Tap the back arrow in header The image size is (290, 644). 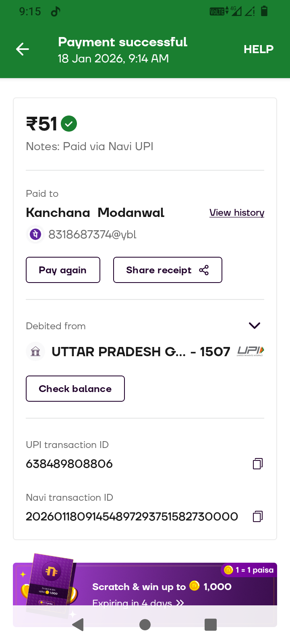click(23, 50)
